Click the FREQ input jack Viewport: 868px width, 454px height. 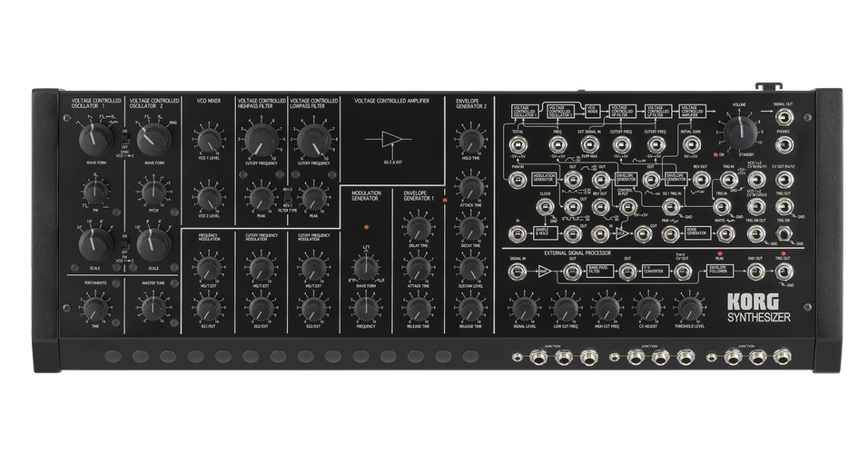(558, 144)
